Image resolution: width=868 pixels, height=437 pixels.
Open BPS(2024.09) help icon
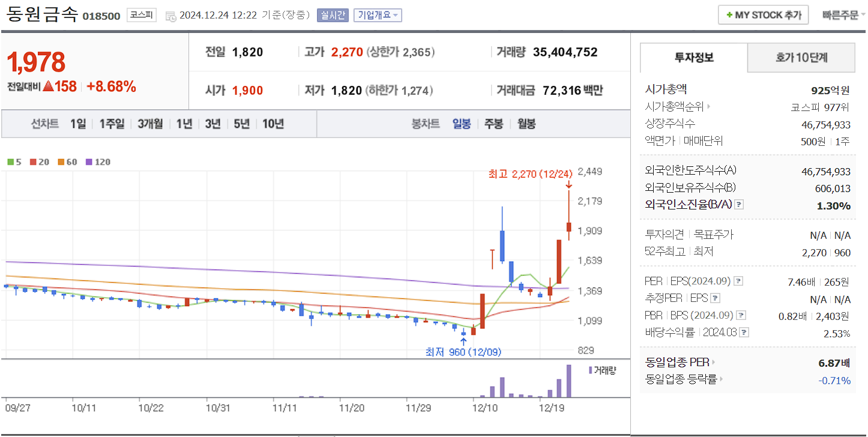point(741,315)
